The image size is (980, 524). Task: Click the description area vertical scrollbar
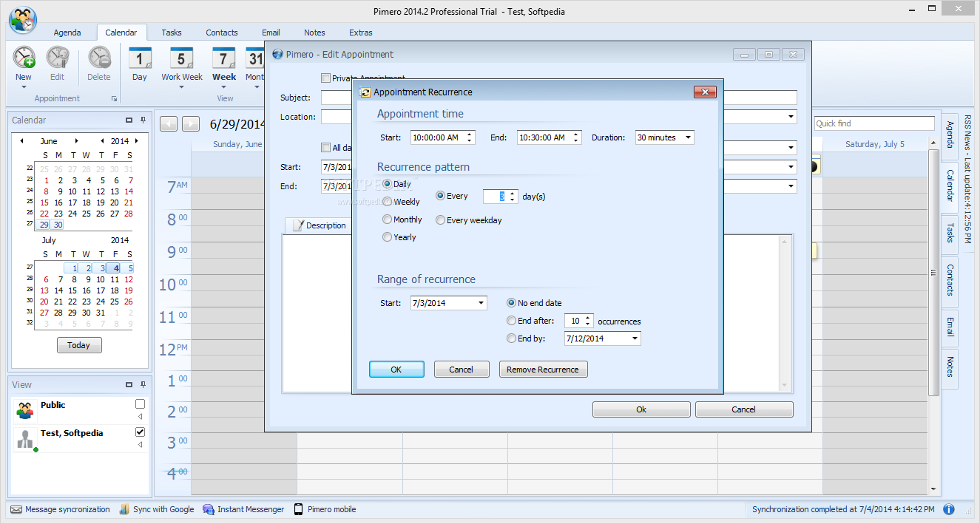click(x=785, y=313)
